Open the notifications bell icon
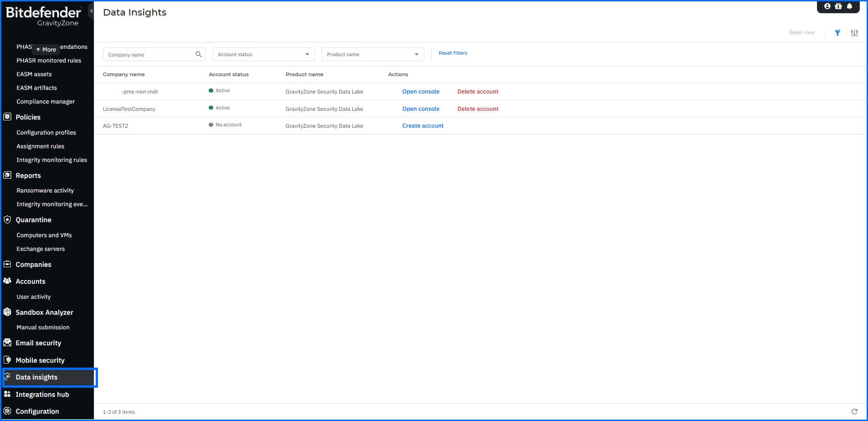 pos(850,6)
